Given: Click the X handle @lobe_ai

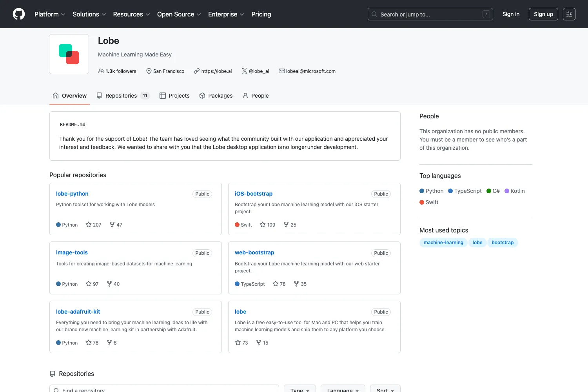Looking at the screenshot, I should coord(259,71).
